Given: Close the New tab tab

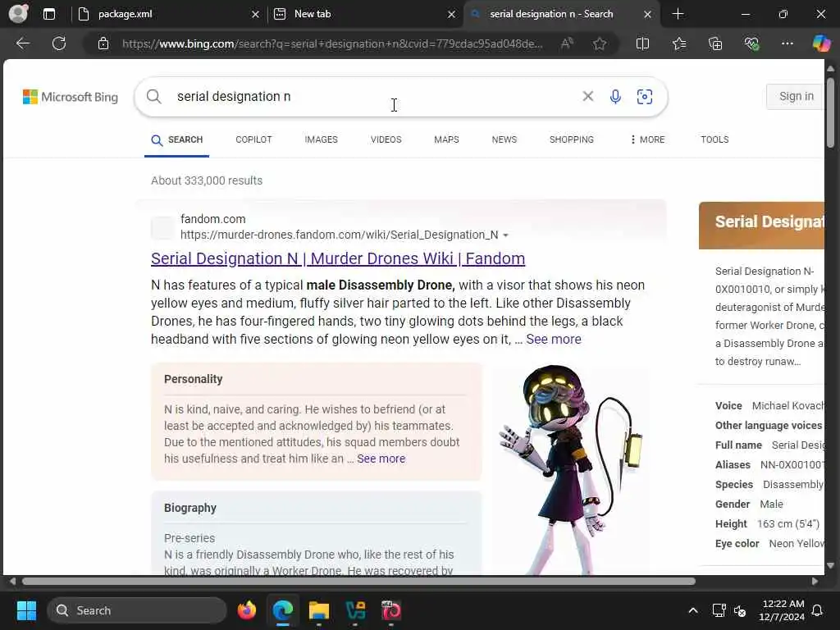Looking at the screenshot, I should click(x=452, y=15).
